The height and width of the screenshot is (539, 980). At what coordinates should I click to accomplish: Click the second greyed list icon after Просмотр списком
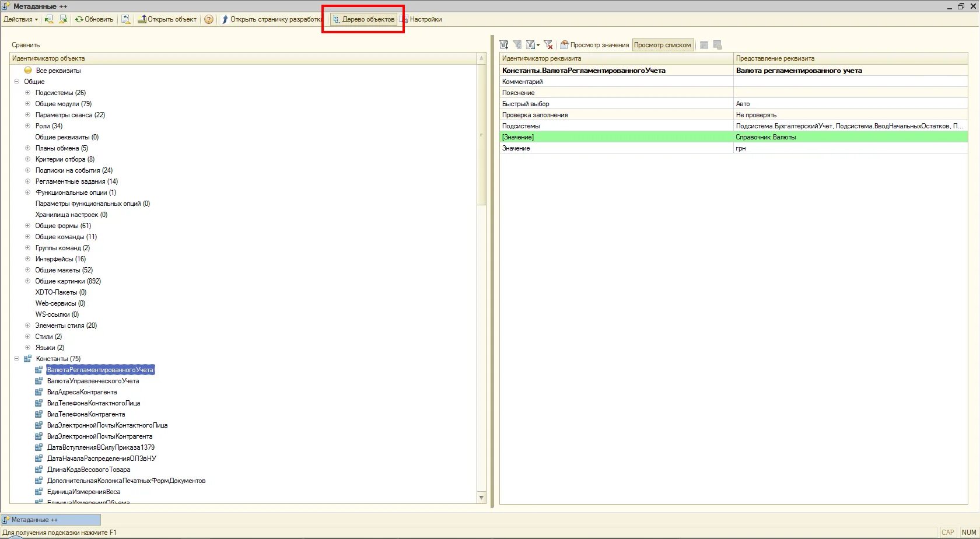click(x=717, y=45)
